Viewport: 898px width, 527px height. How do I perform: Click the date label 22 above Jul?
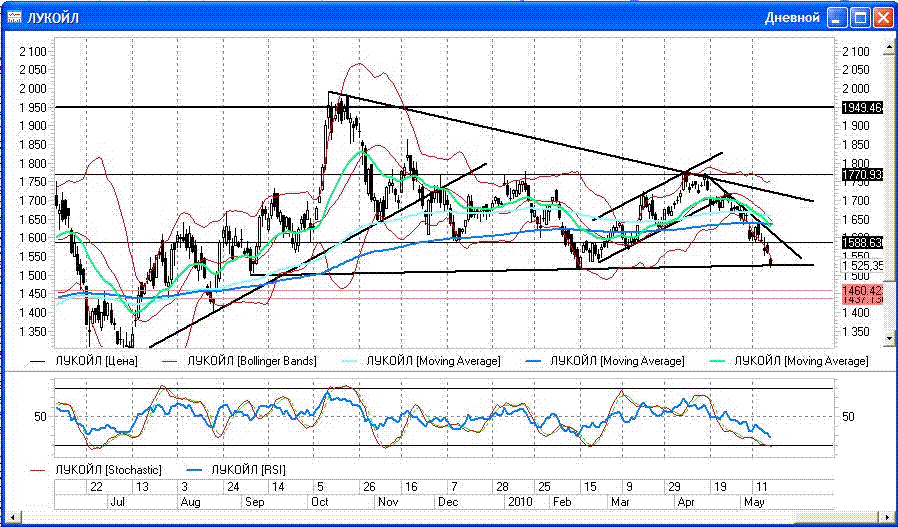point(97,487)
